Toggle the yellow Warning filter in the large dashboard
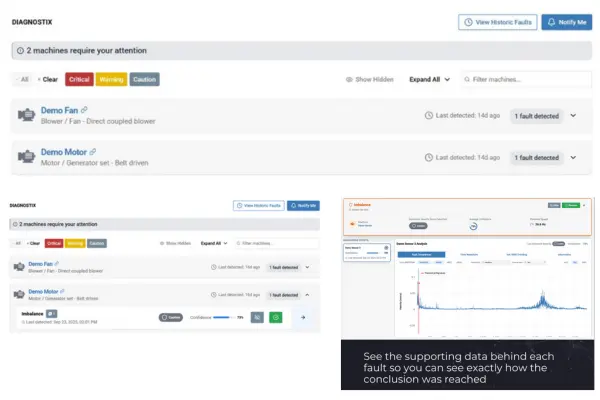 [111, 79]
